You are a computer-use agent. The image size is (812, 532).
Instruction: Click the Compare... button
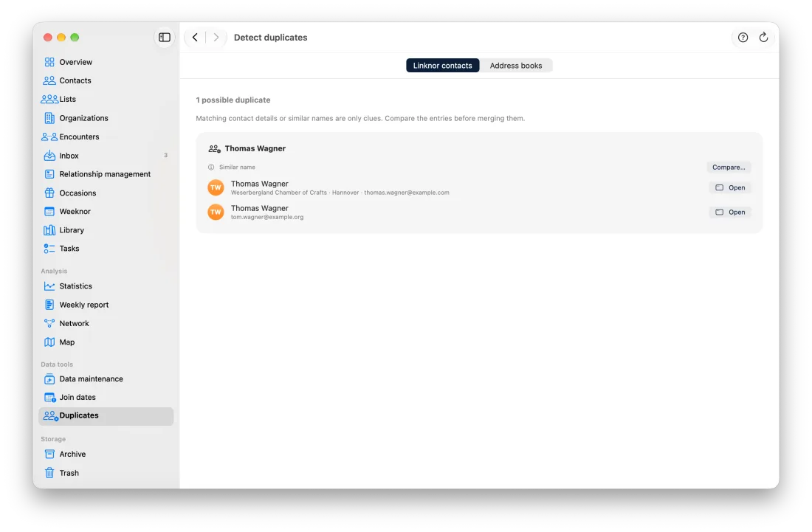(x=728, y=167)
